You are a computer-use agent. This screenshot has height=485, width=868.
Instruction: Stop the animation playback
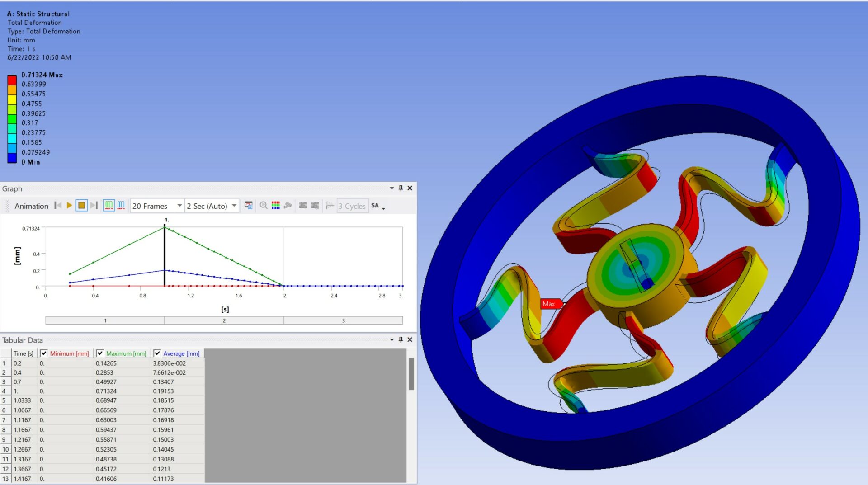pyautogui.click(x=82, y=206)
